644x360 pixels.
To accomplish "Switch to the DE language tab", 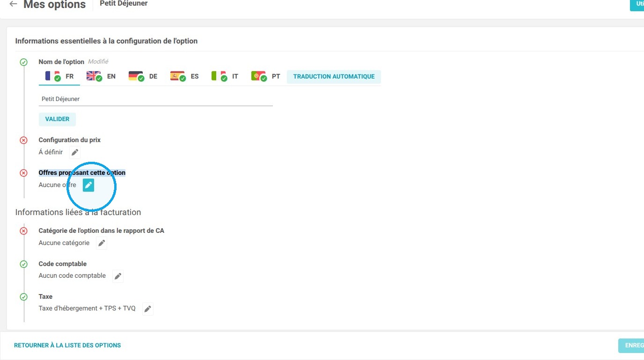I will point(143,76).
